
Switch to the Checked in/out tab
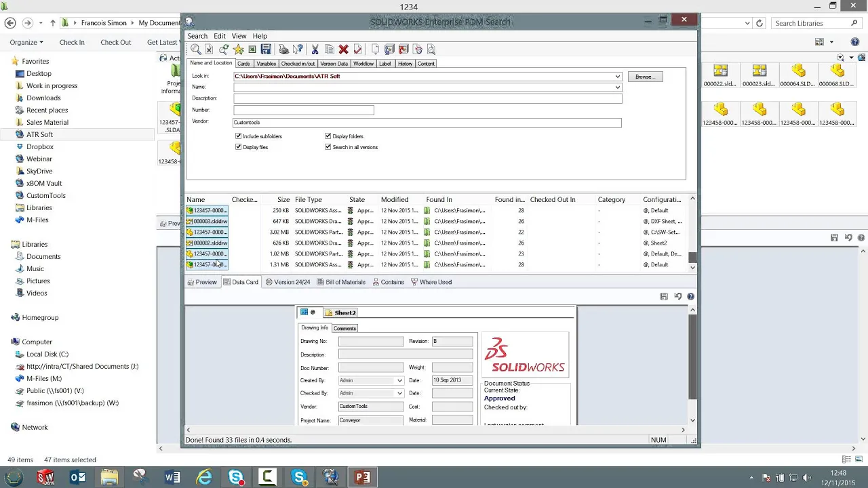click(x=298, y=64)
